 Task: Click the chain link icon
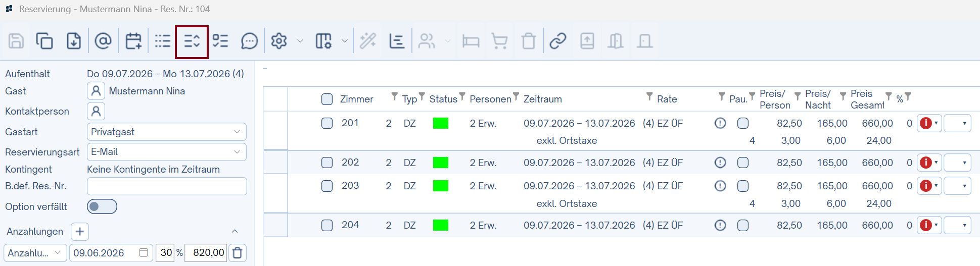coord(558,41)
